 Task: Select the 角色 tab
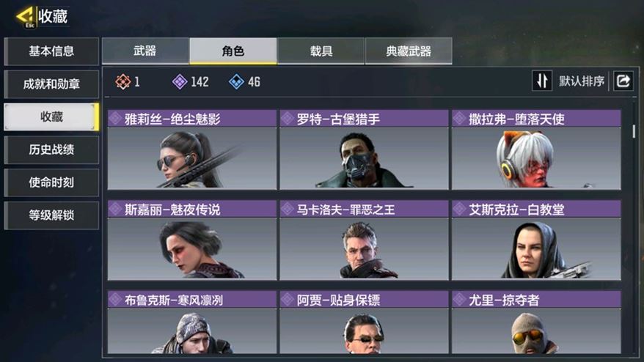coord(233,51)
